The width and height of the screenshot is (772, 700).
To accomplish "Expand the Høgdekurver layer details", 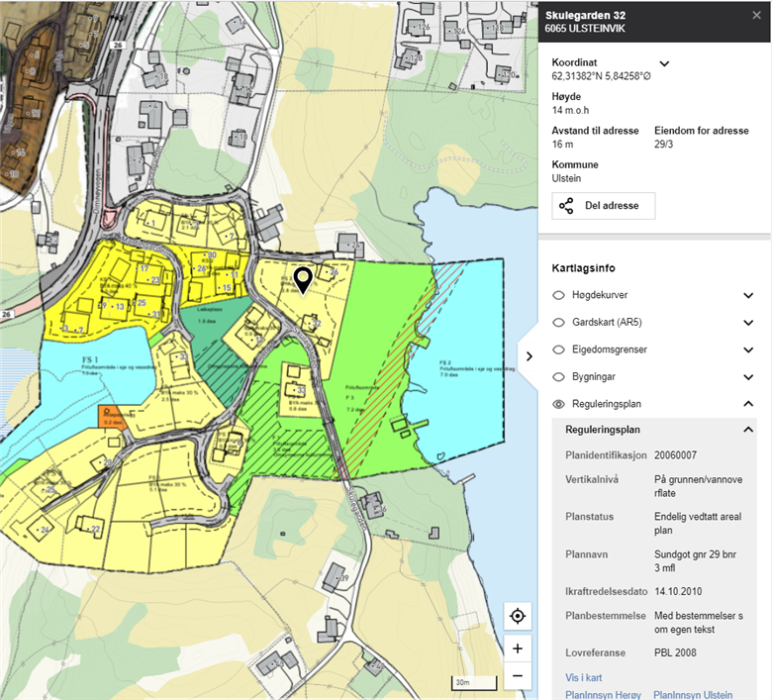I will click(x=748, y=295).
